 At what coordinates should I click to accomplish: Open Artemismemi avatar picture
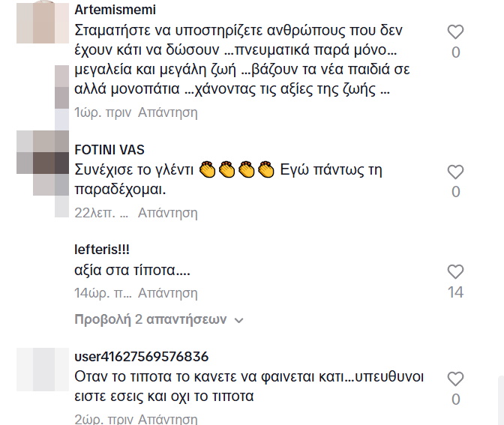click(x=43, y=22)
